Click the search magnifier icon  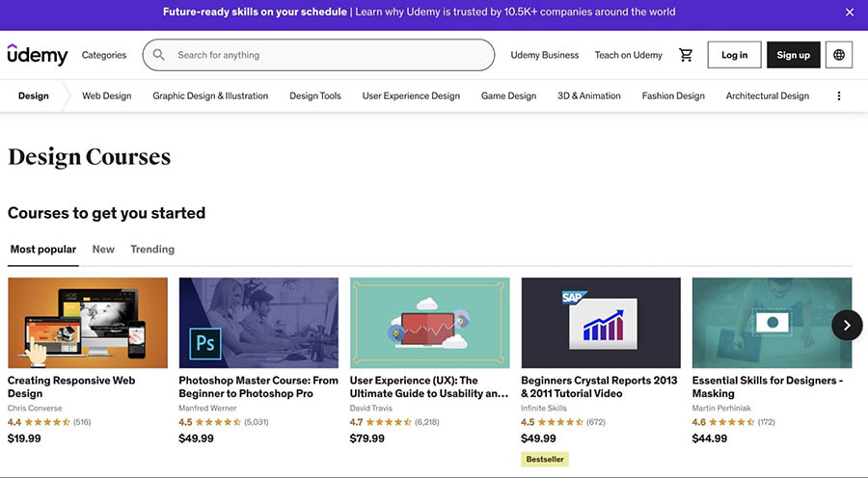(159, 55)
